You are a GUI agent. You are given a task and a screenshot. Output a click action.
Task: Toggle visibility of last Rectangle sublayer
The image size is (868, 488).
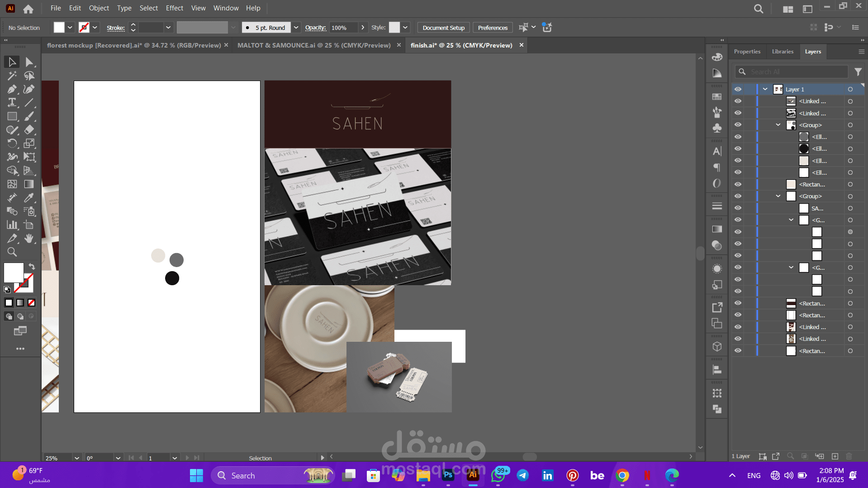[738, 350]
